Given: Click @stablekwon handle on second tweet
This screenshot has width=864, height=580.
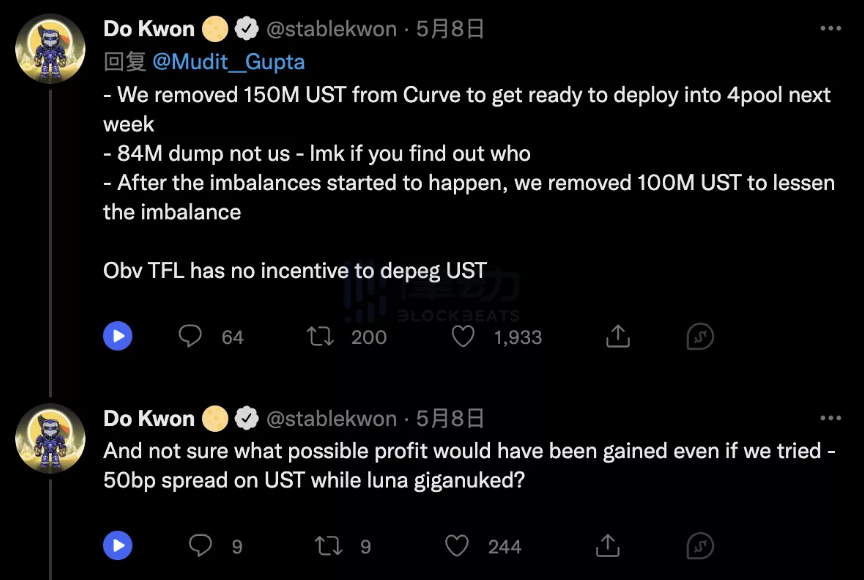Looking at the screenshot, I should (331, 418).
